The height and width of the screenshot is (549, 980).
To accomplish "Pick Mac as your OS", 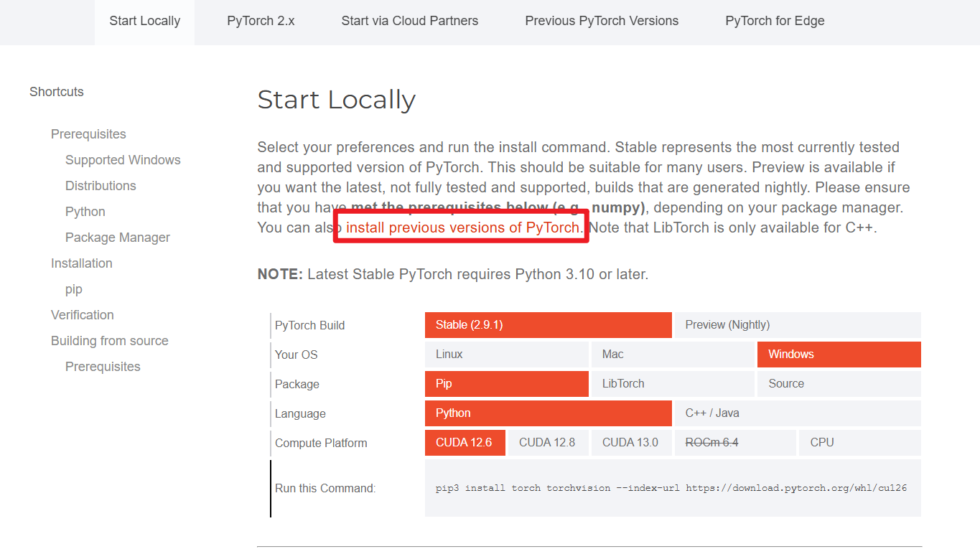I will coord(673,355).
